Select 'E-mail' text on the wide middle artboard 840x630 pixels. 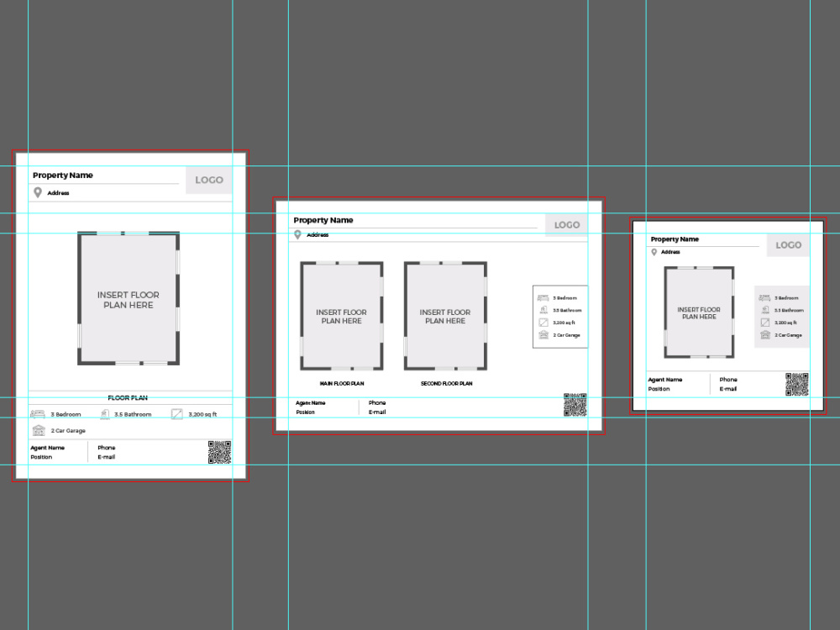point(377,412)
